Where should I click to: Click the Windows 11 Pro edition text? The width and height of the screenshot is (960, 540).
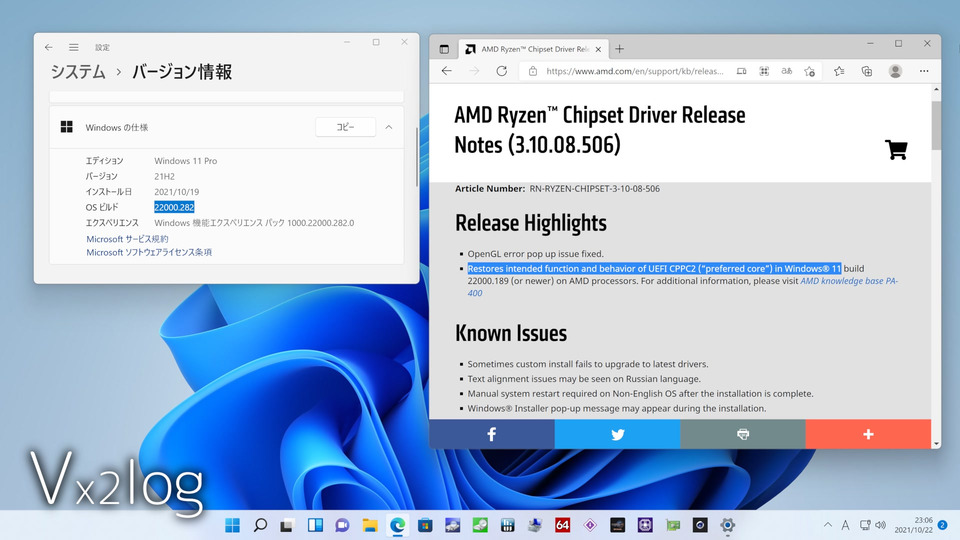click(186, 160)
